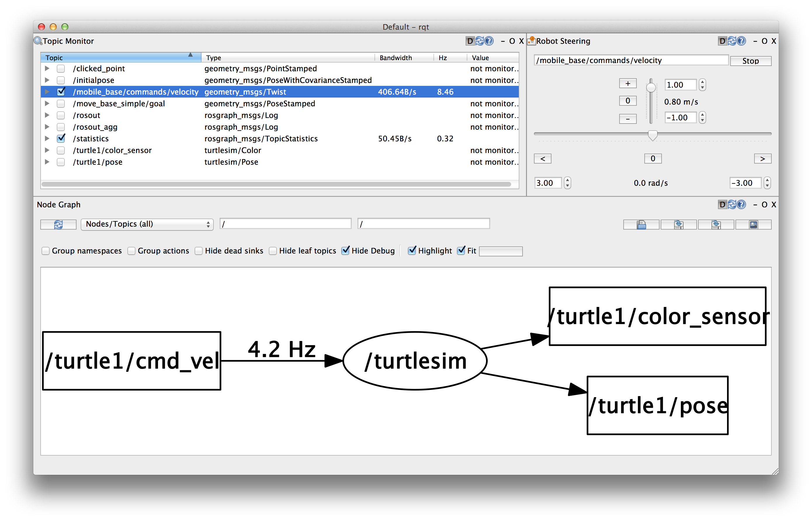Check the /rosout topic checkbox
Image resolution: width=812 pixels, height=521 pixels.
[61, 115]
